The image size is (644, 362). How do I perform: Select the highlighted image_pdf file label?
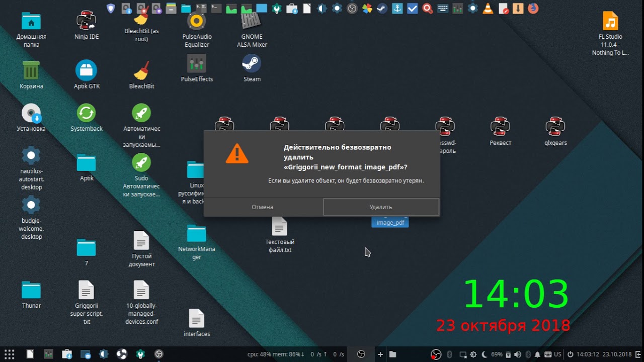tap(390, 222)
